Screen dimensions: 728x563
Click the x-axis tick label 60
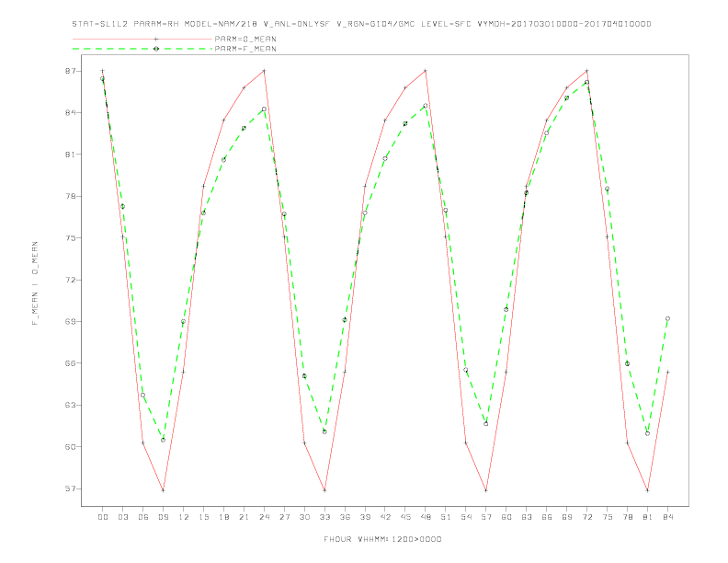pyautogui.click(x=506, y=517)
